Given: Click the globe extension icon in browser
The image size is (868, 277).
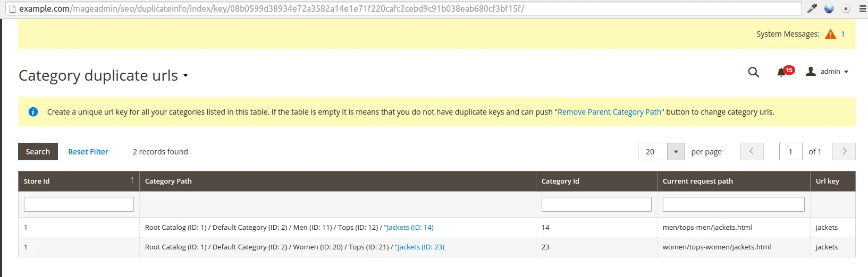Looking at the screenshot, I should click(829, 8).
